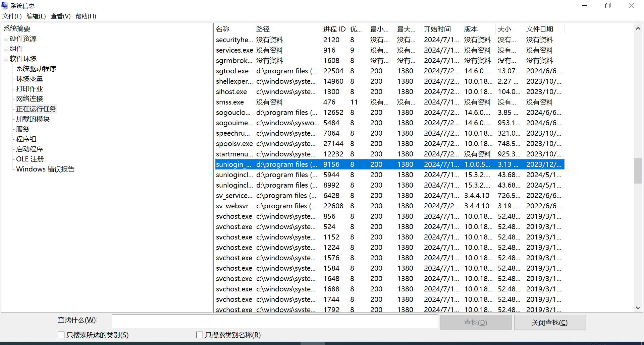Screen dimensions: 644x345
Task: Select Windows 错误报告 tree item
Action: [45, 169]
